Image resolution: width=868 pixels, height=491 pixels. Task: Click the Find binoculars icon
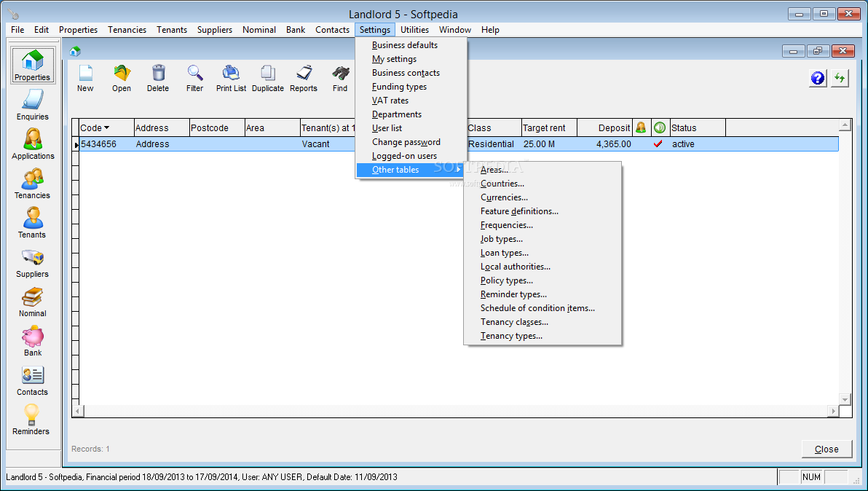pyautogui.click(x=341, y=78)
